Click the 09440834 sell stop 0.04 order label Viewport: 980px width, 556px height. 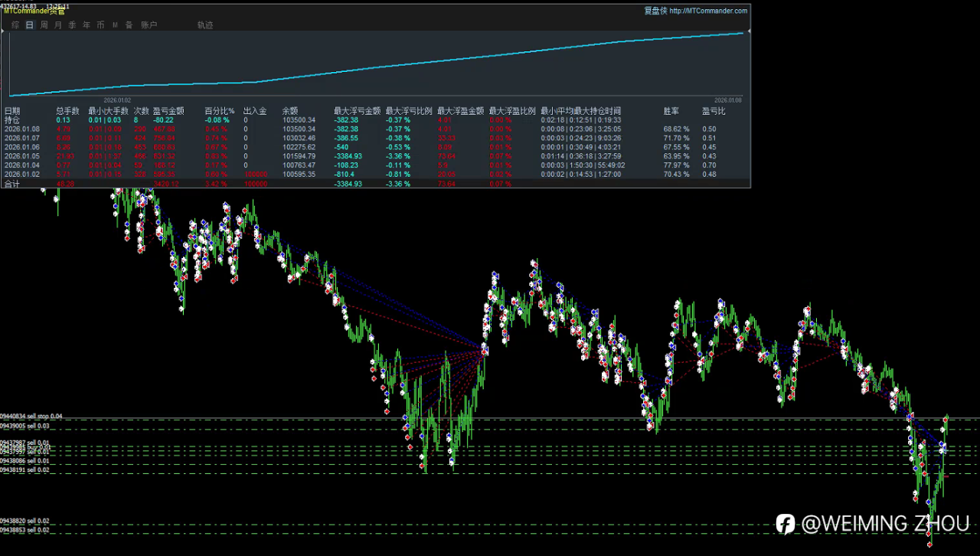pos(31,416)
